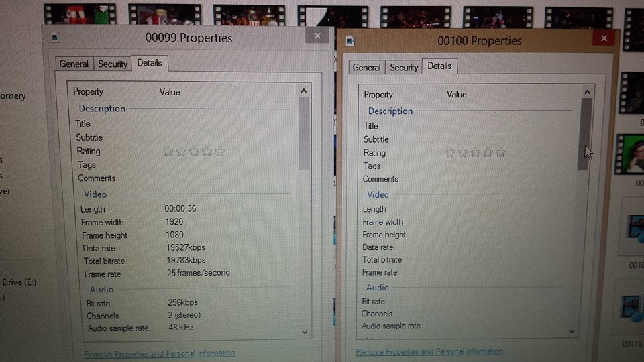Select the 00115 video thumbnail

click(x=632, y=308)
